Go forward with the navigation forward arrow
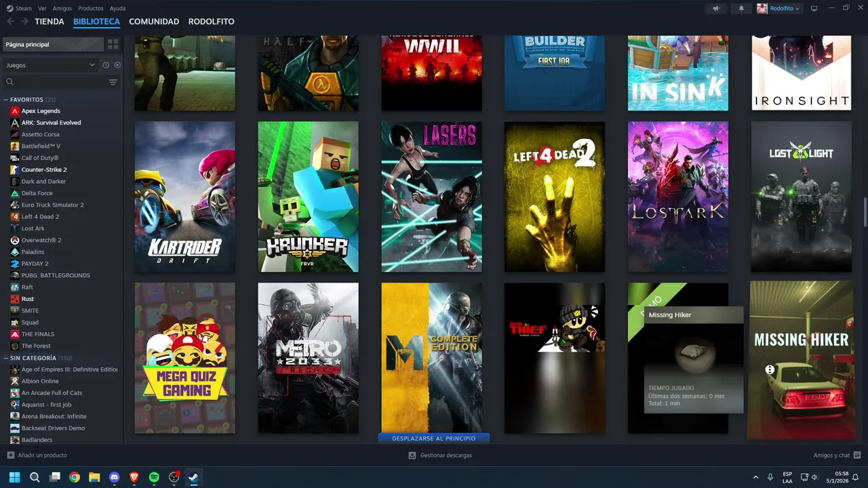Image resolution: width=868 pixels, height=488 pixels. pos(24,22)
